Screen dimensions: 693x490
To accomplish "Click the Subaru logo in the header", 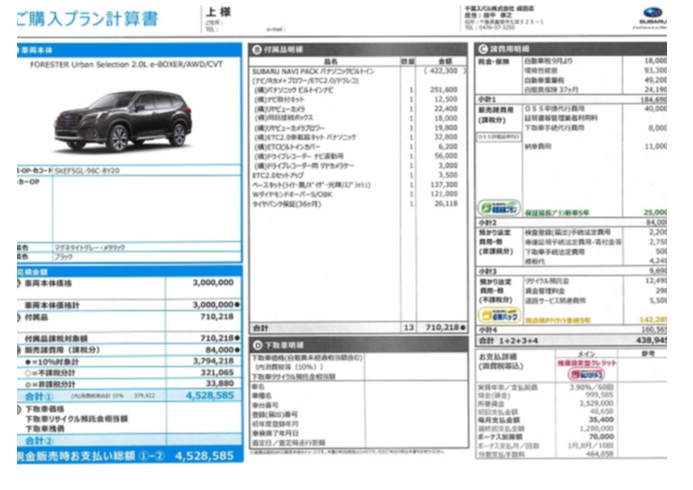I will coord(653,12).
